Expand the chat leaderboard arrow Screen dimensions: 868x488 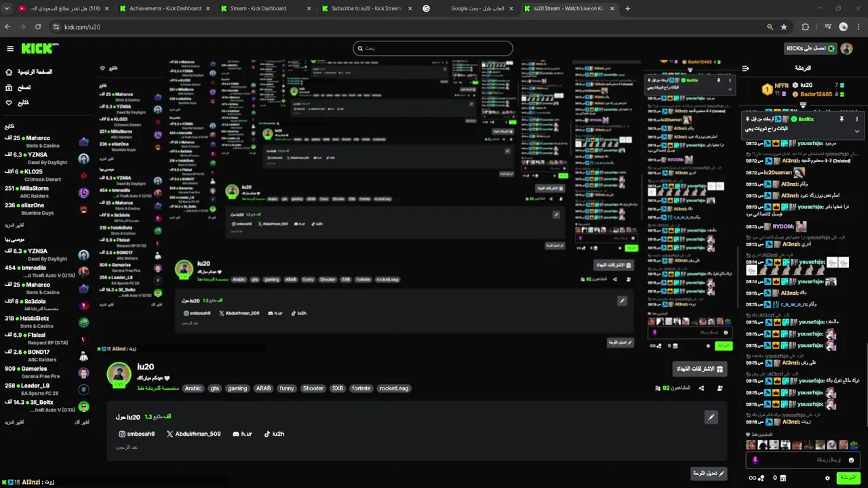803,105
